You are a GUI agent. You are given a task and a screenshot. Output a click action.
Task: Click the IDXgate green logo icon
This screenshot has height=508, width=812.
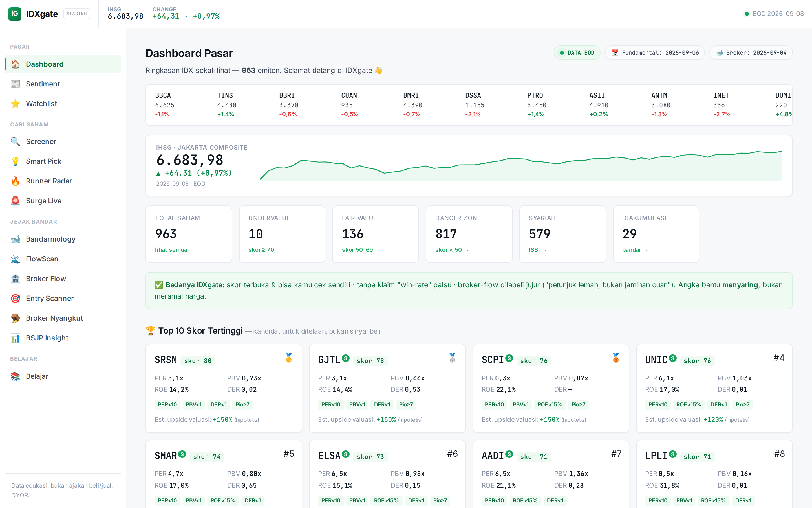tap(14, 14)
